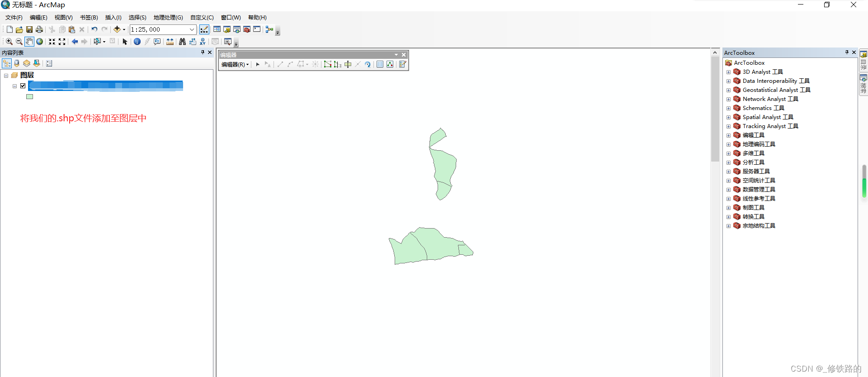Click the Fixed Zoom Out icon
The image size is (868, 377).
(62, 42)
